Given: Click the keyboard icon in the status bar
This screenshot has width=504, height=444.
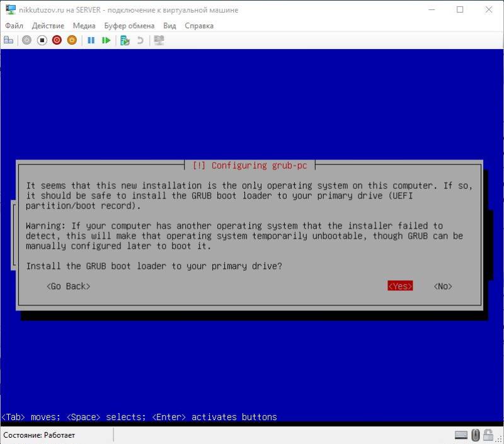Looking at the screenshot, I should pyautogui.click(x=461, y=435).
